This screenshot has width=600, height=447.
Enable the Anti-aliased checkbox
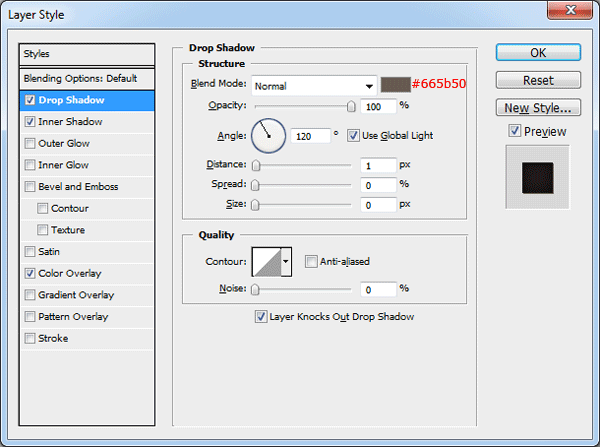311,262
